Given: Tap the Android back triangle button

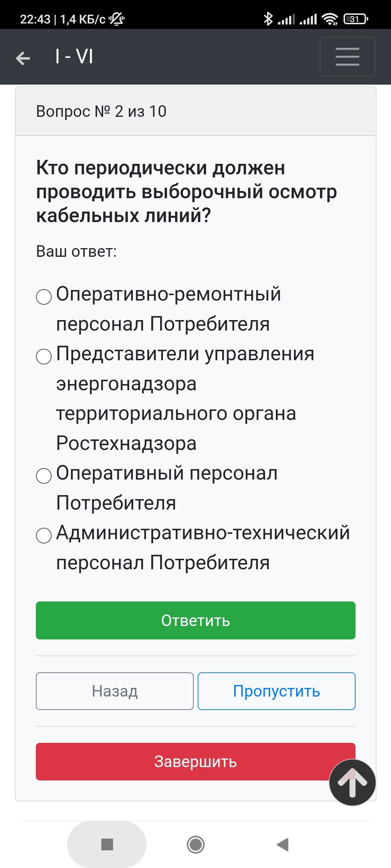Looking at the screenshot, I should [x=283, y=844].
